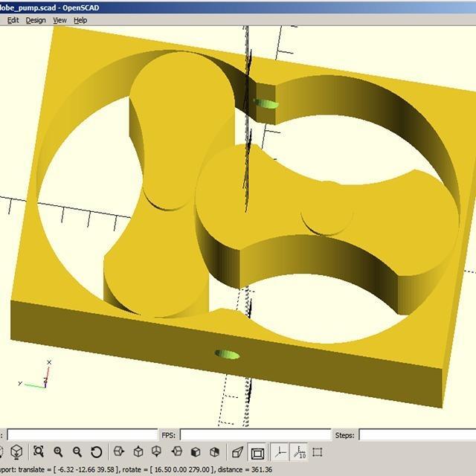Open the View menu
476x476 pixels.
59,20
